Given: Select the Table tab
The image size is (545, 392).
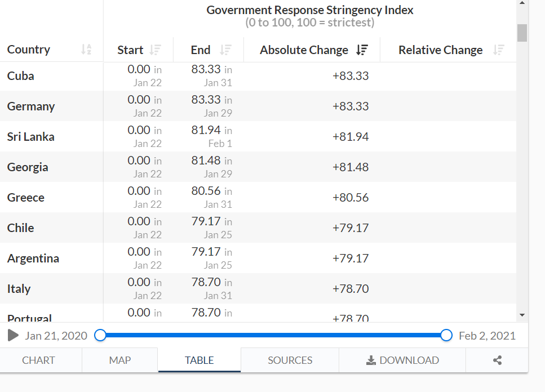Looking at the screenshot, I should tap(200, 360).
